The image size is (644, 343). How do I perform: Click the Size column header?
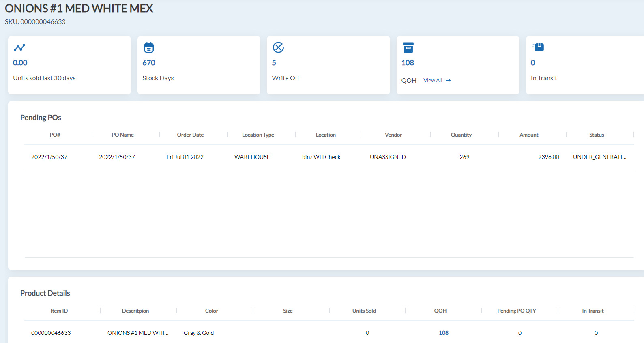click(288, 311)
